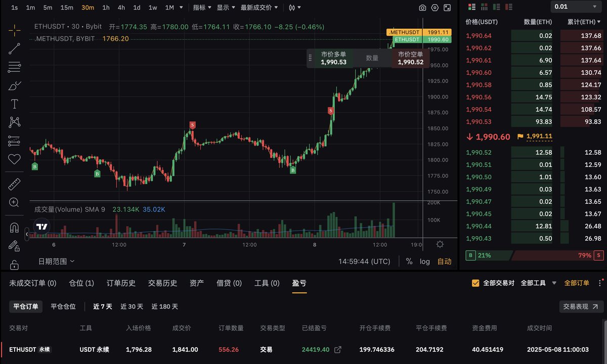
Task: Click the 14:59:44 (UTC) timezone selector
Action: 364,261
